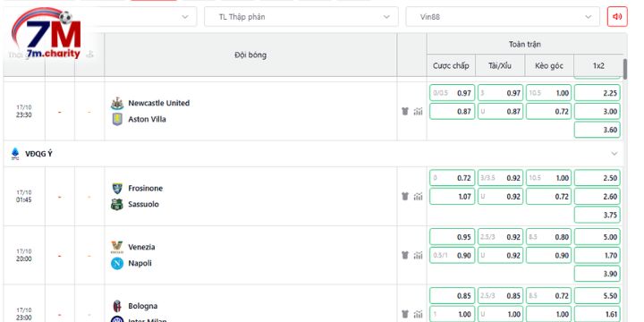Screen dimensions: 644x322
Task: Open jersey icon for Bologna match
Action: [x=405, y=314]
